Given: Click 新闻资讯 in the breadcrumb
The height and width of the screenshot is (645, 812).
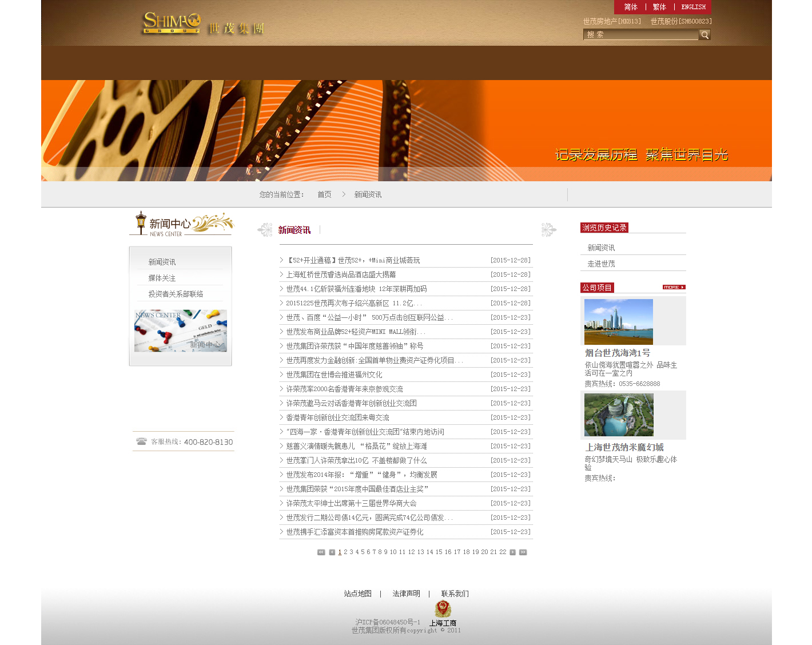Looking at the screenshot, I should [x=368, y=194].
